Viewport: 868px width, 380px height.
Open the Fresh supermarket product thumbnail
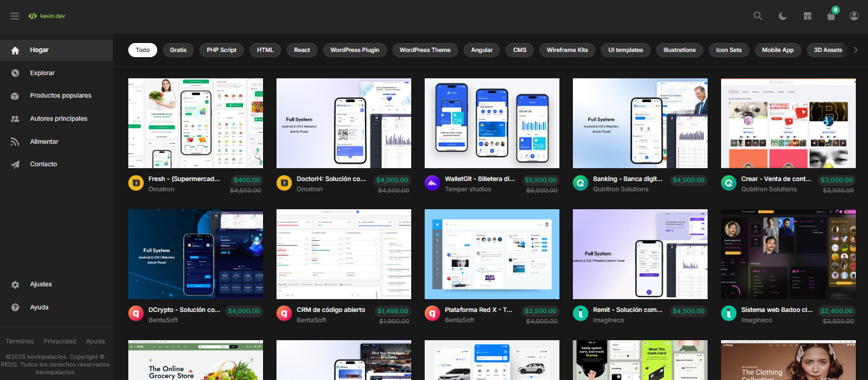[x=196, y=123]
